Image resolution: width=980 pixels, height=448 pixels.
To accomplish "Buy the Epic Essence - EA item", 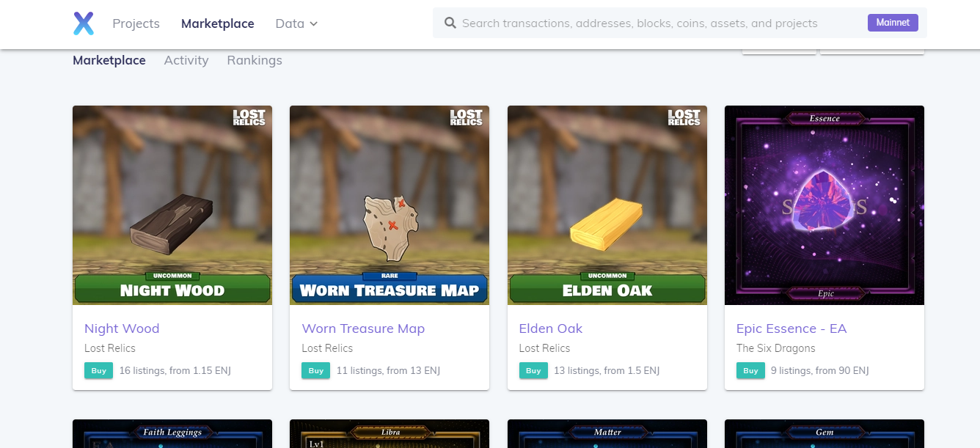I will (750, 371).
